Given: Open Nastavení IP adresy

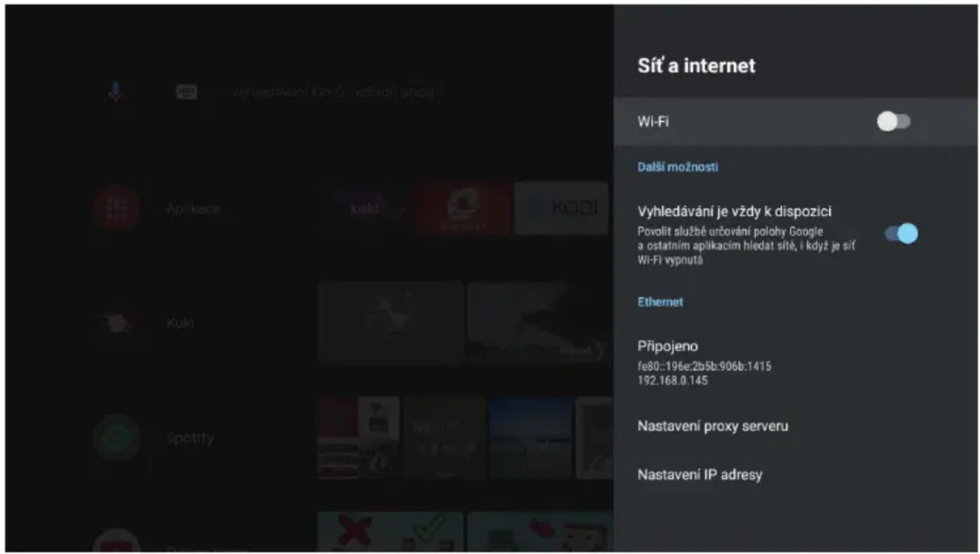Looking at the screenshot, I should tap(700, 475).
